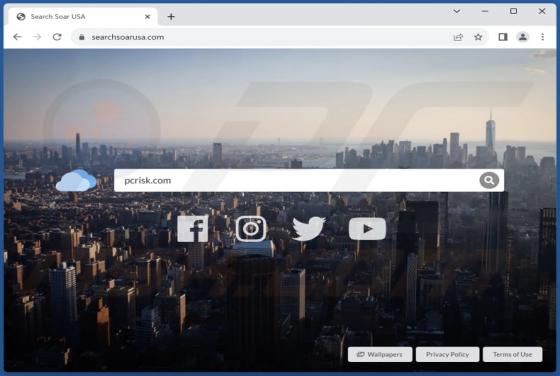The width and height of the screenshot is (560, 376).
Task: Go back to previous page
Action: (17, 37)
